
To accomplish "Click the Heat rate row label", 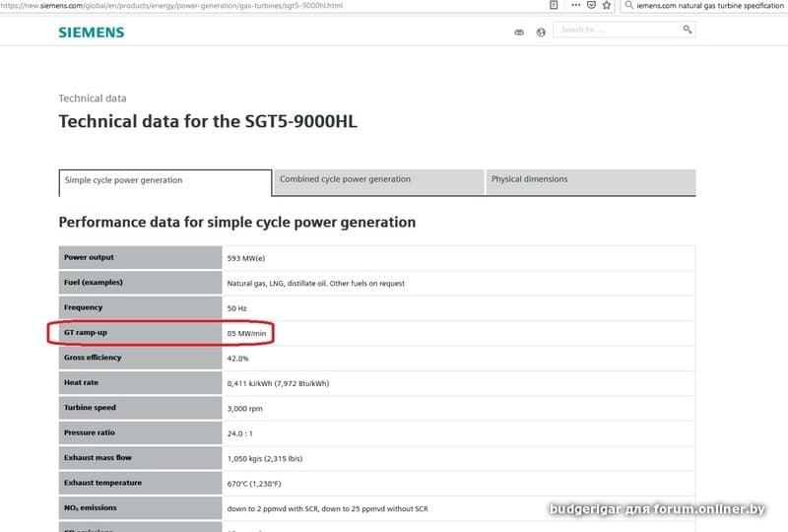I will tap(81, 382).
